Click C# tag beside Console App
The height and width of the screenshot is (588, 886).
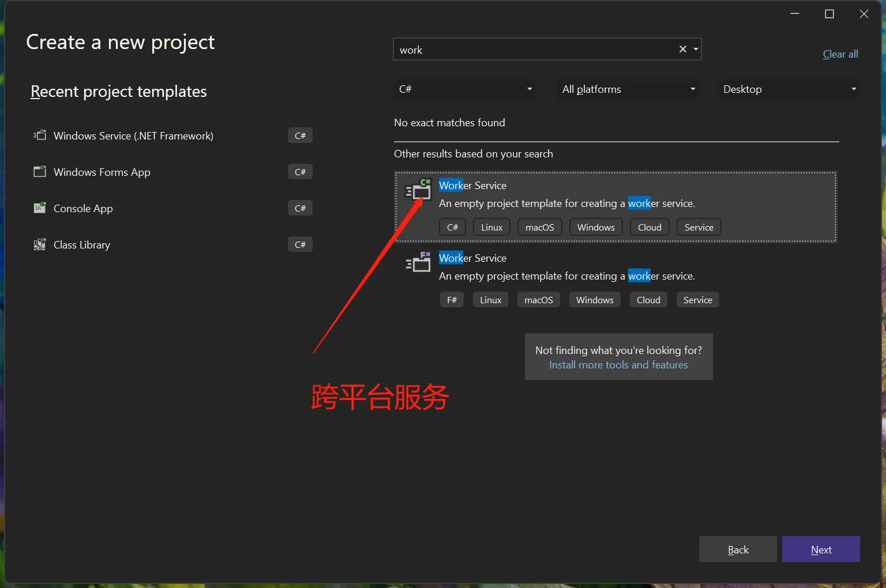tap(300, 208)
